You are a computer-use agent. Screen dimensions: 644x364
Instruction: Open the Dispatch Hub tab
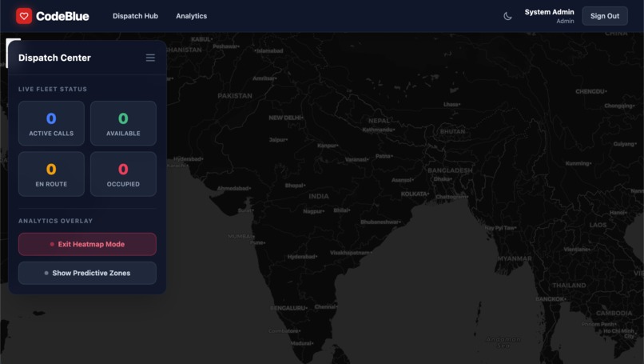pos(135,16)
